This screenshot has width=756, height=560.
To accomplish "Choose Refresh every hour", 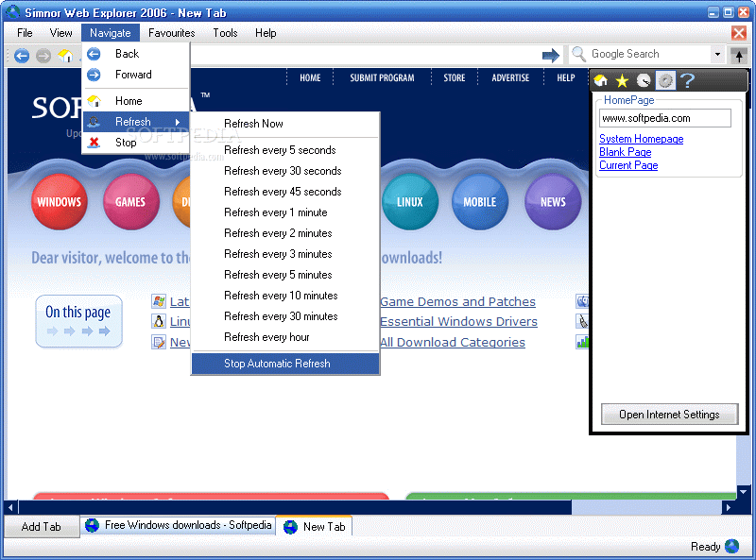I will coord(285,337).
